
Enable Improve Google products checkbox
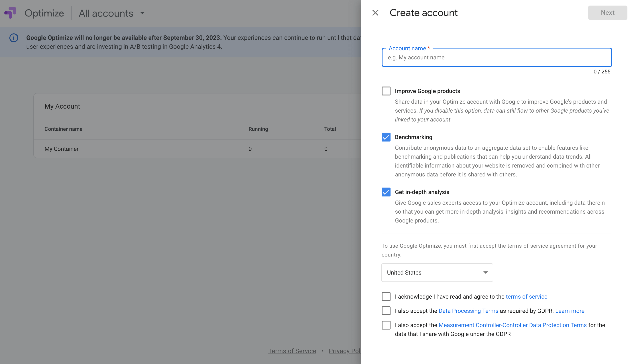coord(386,91)
